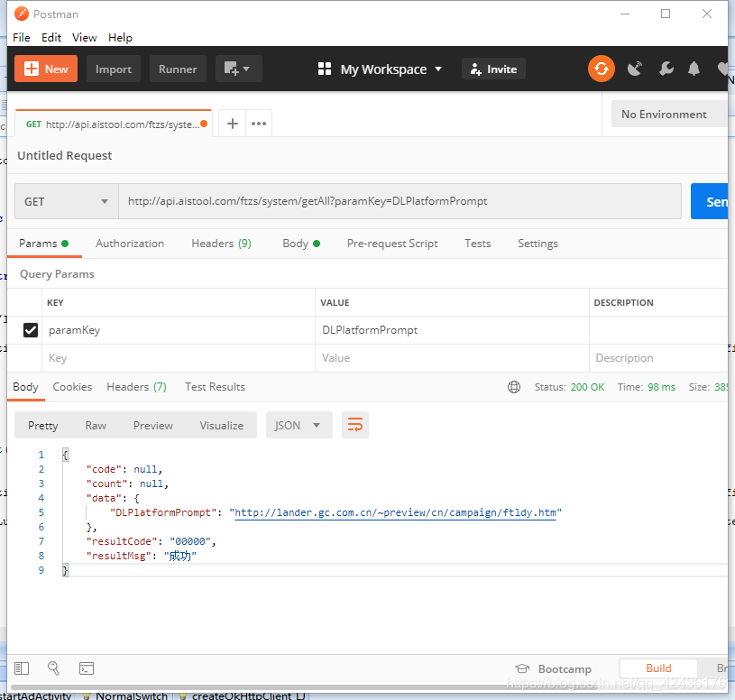
Task: Switch to the Authorization tab
Action: (x=130, y=244)
